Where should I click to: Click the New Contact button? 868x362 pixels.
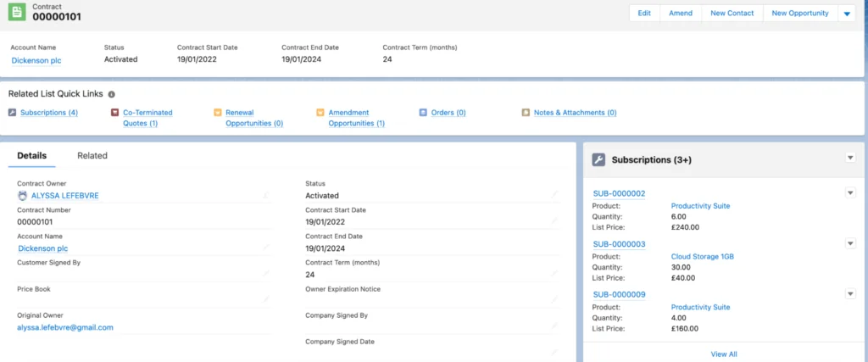732,14
